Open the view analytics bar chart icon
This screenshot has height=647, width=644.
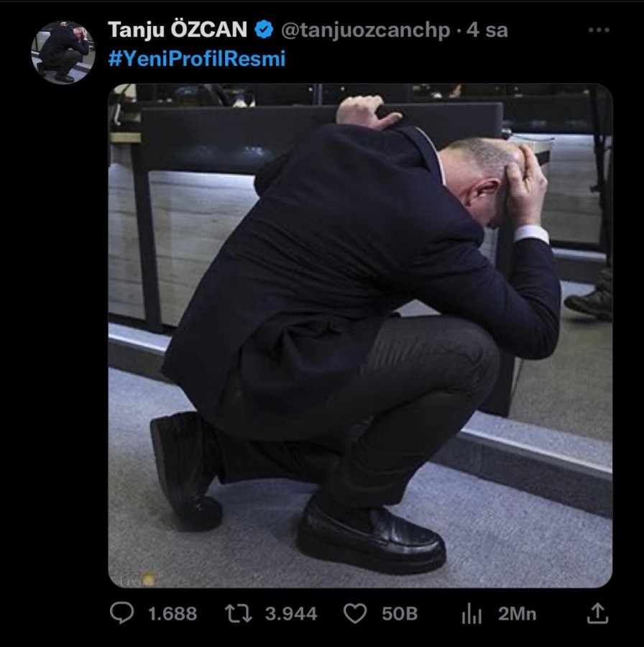click(x=471, y=613)
